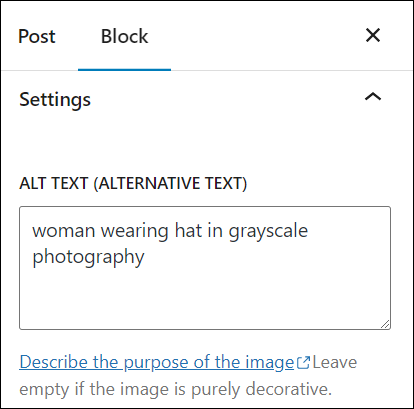Click the empty area inside the alt text box
The width and height of the screenshot is (414, 409).
coord(205,298)
